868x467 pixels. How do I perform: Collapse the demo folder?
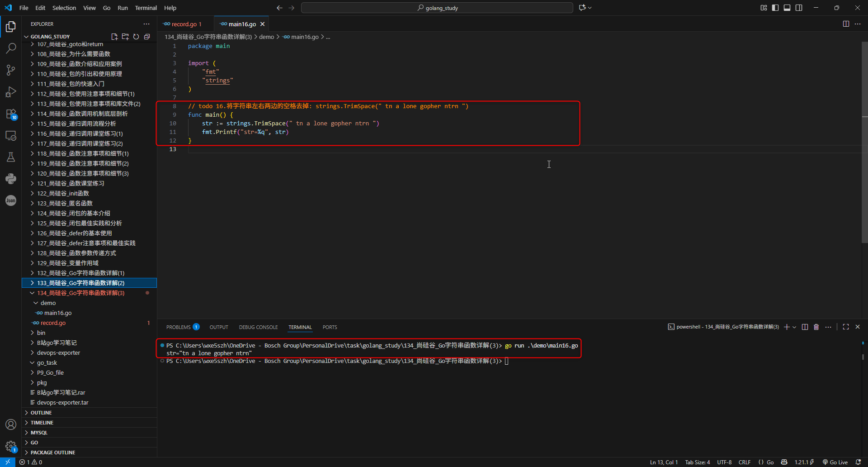click(x=89, y=303)
